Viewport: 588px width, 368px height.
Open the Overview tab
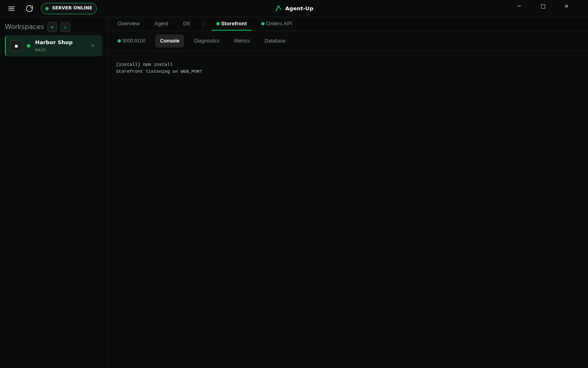(x=129, y=24)
